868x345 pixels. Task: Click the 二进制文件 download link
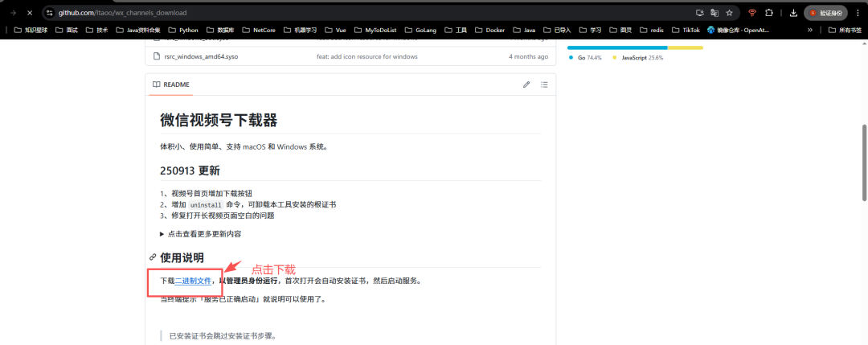tap(193, 281)
